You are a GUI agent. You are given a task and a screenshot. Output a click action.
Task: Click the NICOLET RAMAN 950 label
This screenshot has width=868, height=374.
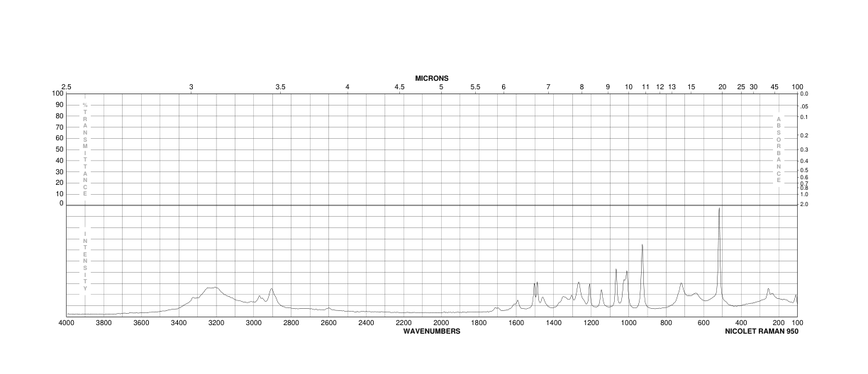pos(762,331)
